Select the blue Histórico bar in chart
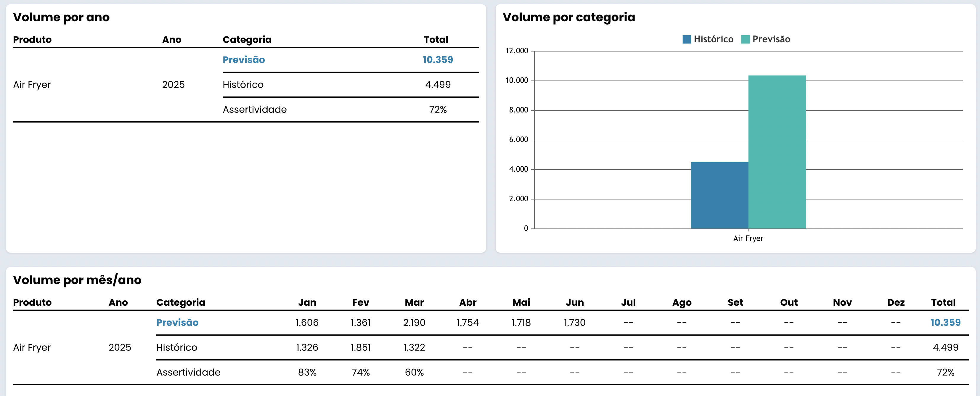The image size is (980, 396). click(x=719, y=196)
